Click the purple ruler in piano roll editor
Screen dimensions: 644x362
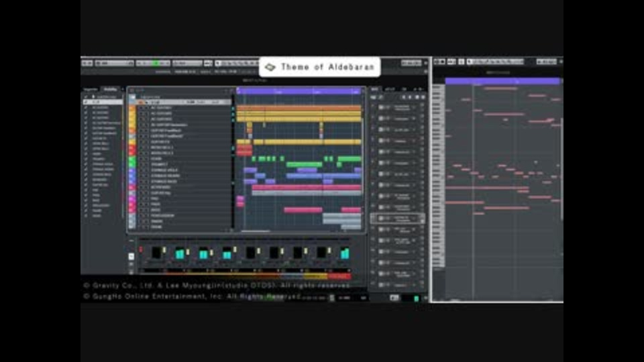[502, 81]
